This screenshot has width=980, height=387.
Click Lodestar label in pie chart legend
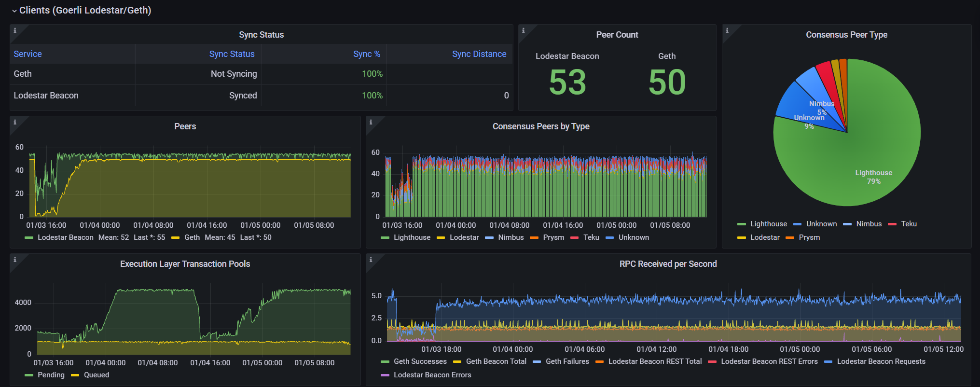pyautogui.click(x=765, y=237)
